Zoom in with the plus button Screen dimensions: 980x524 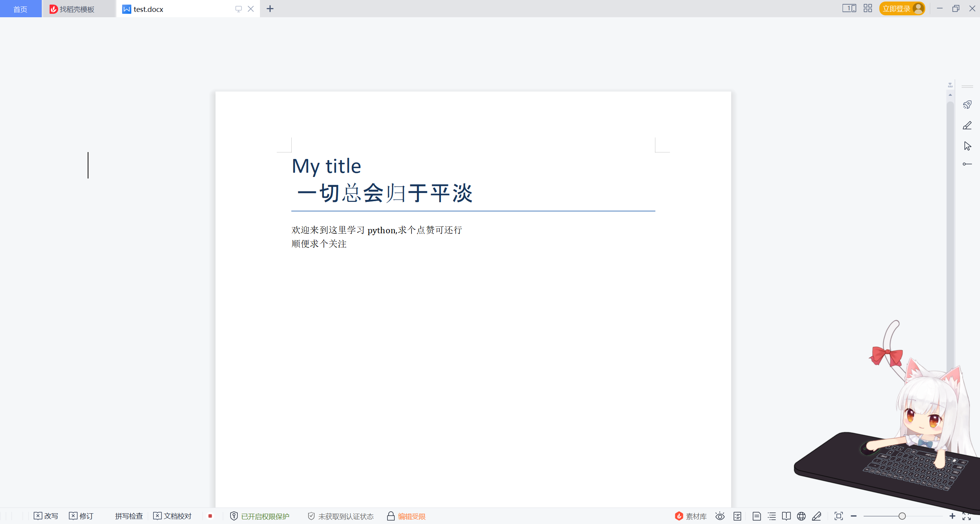tap(952, 516)
